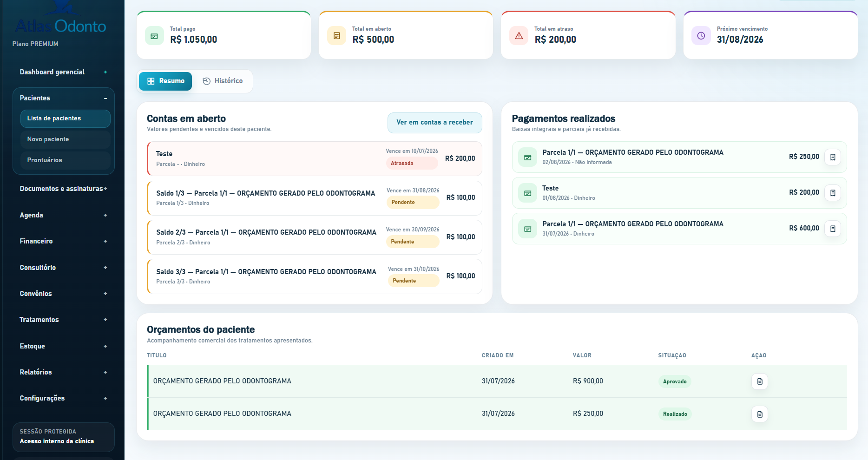Viewport: 868px width, 460px height.
Task: Click the Atrasada status badge
Action: coord(411,163)
